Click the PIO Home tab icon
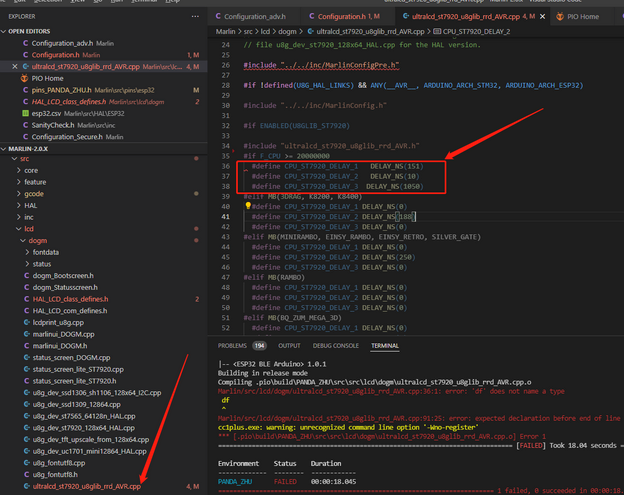The width and height of the screenshot is (624, 495). click(x=560, y=16)
